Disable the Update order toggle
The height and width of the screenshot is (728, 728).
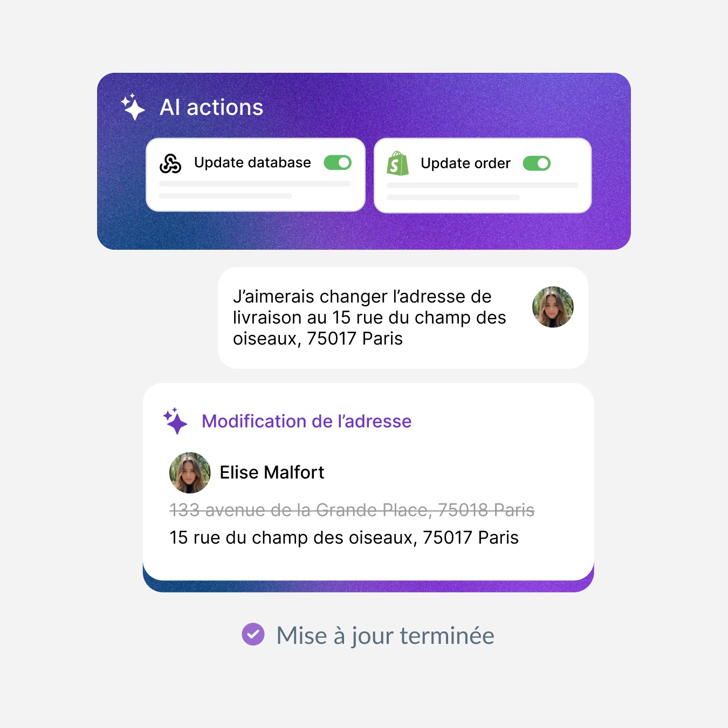point(537,163)
